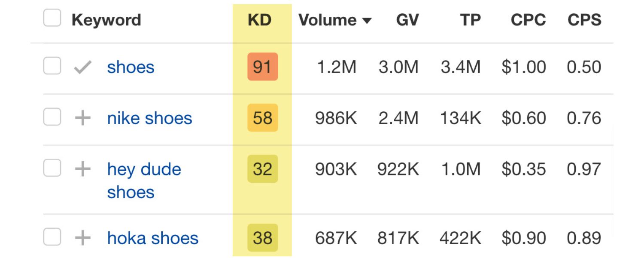This screenshot has width=644, height=258.
Task: Add nike shoes using its plus icon
Action: [x=84, y=118]
